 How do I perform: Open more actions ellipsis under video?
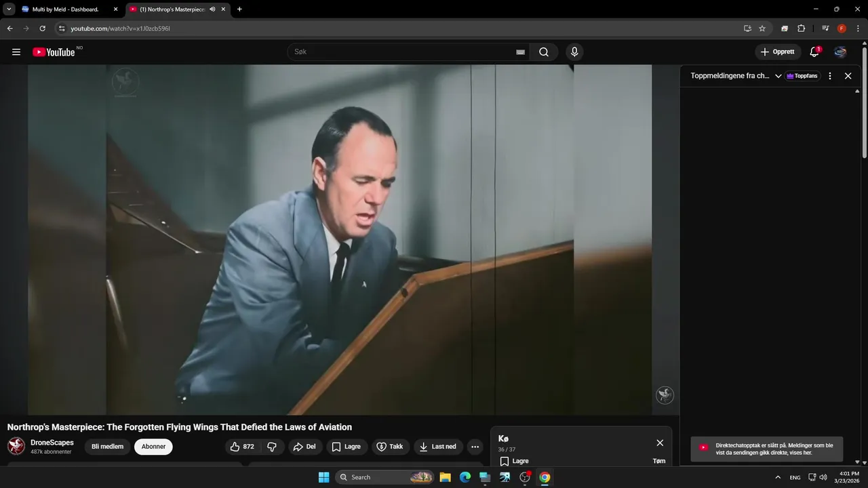point(475,447)
